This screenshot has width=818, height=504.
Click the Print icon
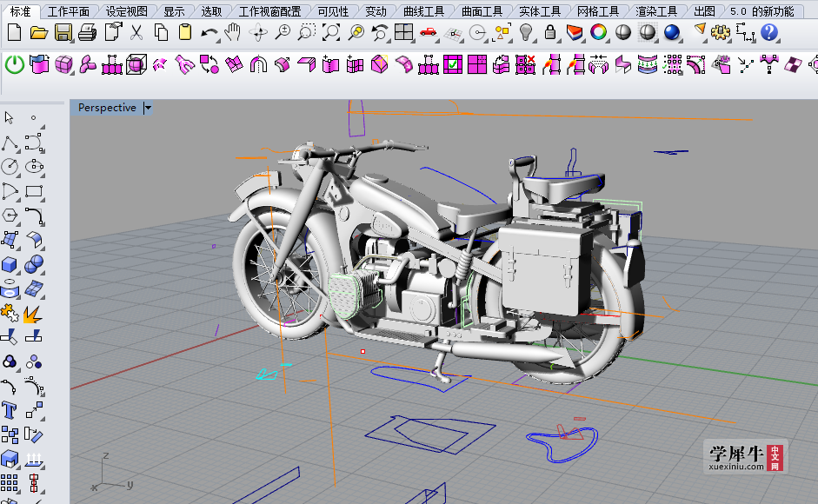(87, 33)
